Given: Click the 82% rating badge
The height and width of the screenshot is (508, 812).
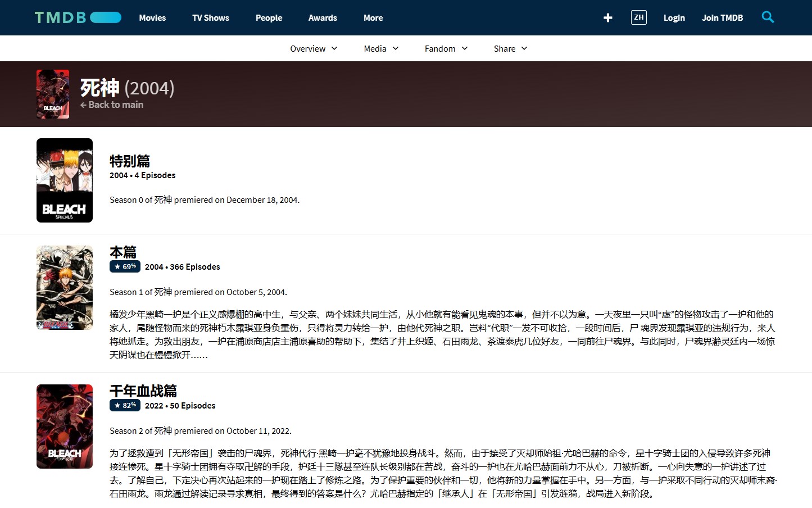Looking at the screenshot, I should click(x=125, y=405).
